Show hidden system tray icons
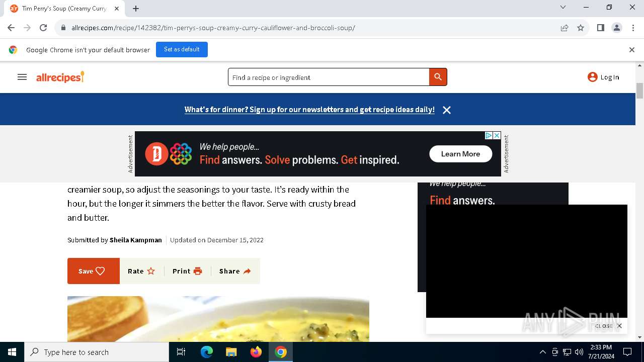 pos(542,352)
